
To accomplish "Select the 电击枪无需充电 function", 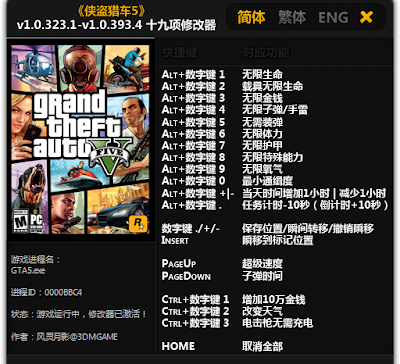I will pyautogui.click(x=278, y=323).
